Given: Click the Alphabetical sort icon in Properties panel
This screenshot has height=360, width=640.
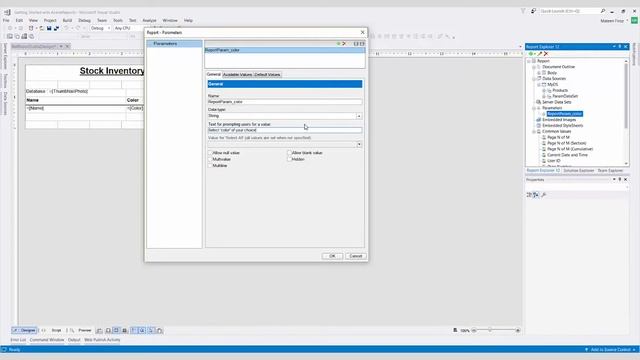Looking at the screenshot, I should 536,195.
